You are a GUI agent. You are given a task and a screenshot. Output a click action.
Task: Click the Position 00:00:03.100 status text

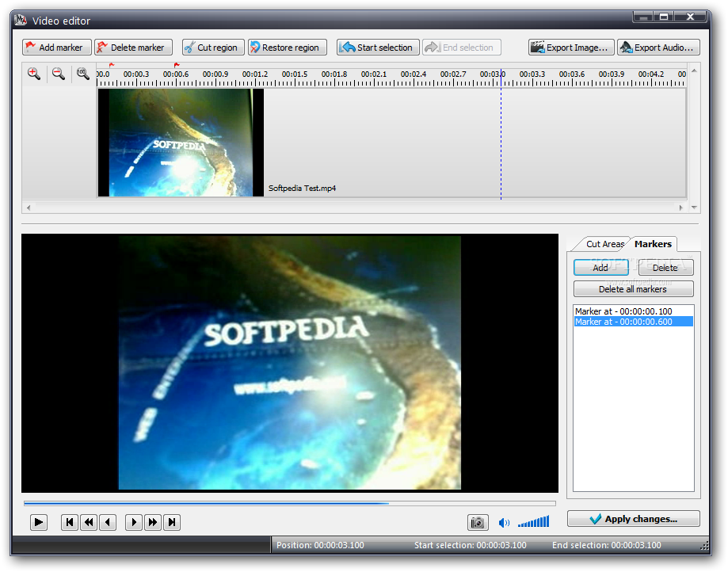pyautogui.click(x=320, y=545)
